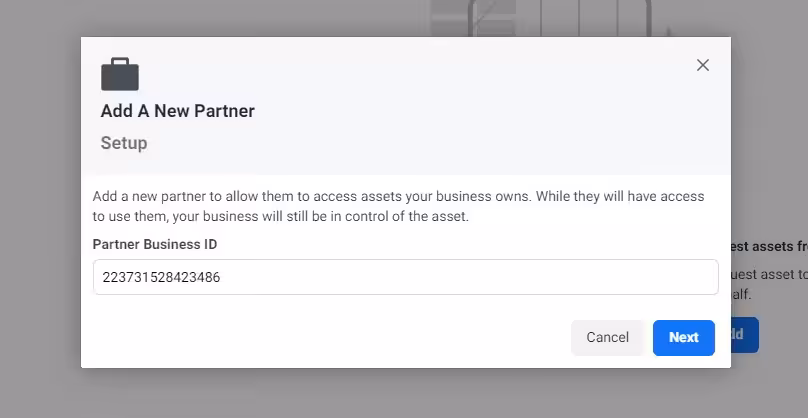Click empty white space left of Cancel
808x418 pixels.
pyautogui.click(x=330, y=337)
